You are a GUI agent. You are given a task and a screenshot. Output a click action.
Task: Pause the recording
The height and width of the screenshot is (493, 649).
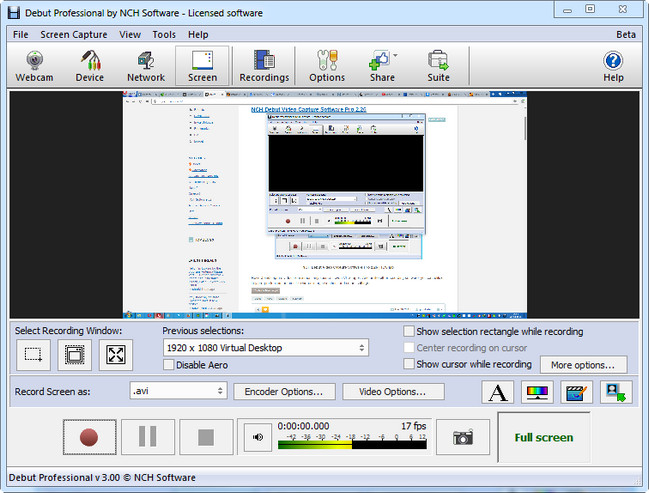[148, 437]
